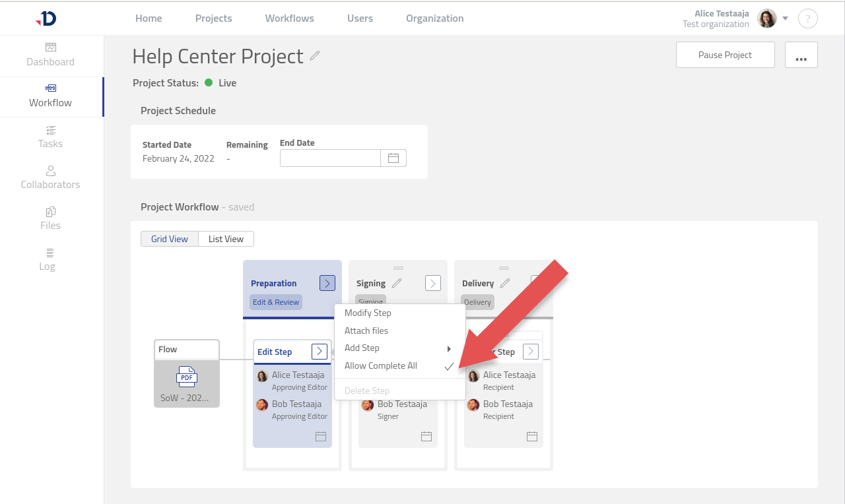Image resolution: width=845 pixels, height=504 pixels.
Task: Toggle Allow Complete All checkmark
Action: coord(449,366)
